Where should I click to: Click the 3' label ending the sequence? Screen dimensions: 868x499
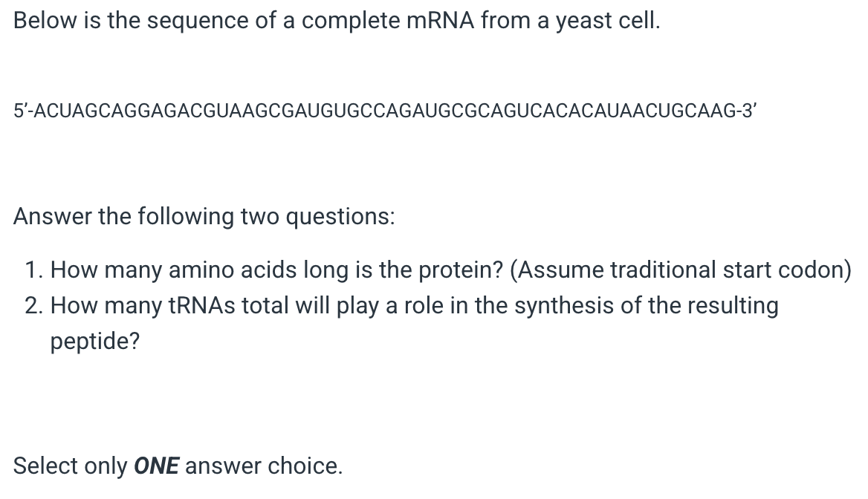(748, 111)
